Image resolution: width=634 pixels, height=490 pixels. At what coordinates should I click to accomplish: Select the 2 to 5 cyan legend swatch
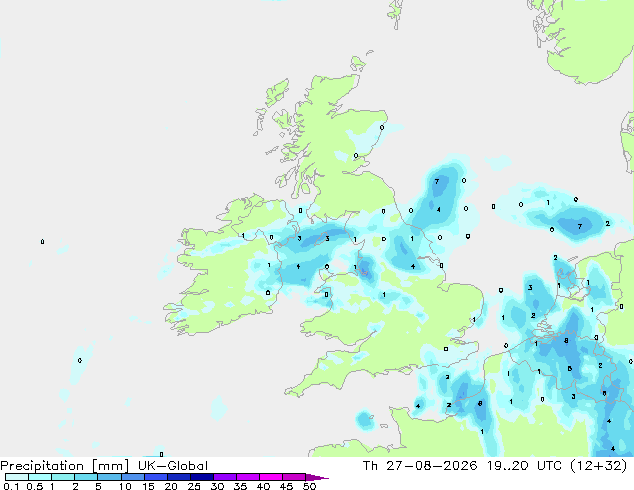pyautogui.click(x=87, y=477)
